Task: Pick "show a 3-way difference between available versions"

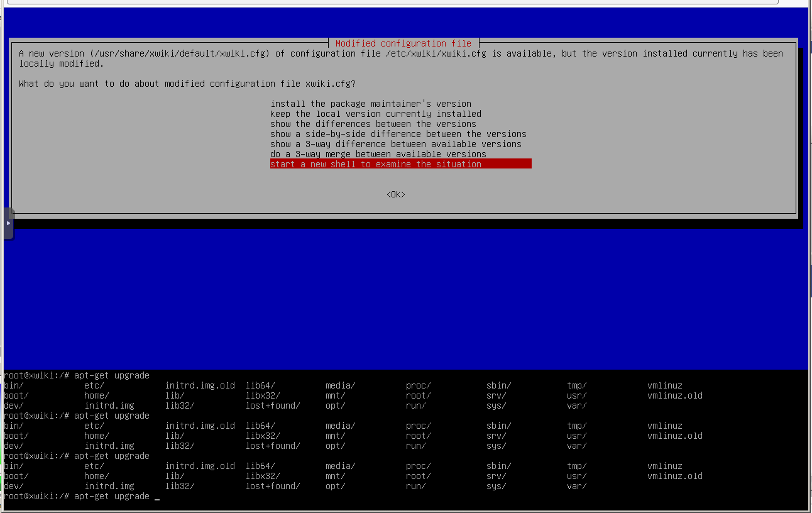Action: point(396,144)
